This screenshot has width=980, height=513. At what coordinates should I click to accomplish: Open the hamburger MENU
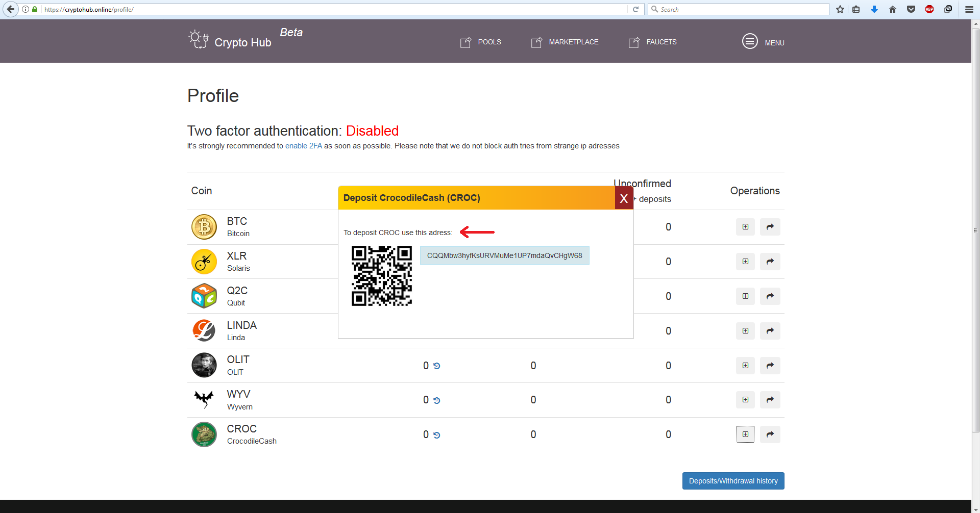[x=763, y=42]
